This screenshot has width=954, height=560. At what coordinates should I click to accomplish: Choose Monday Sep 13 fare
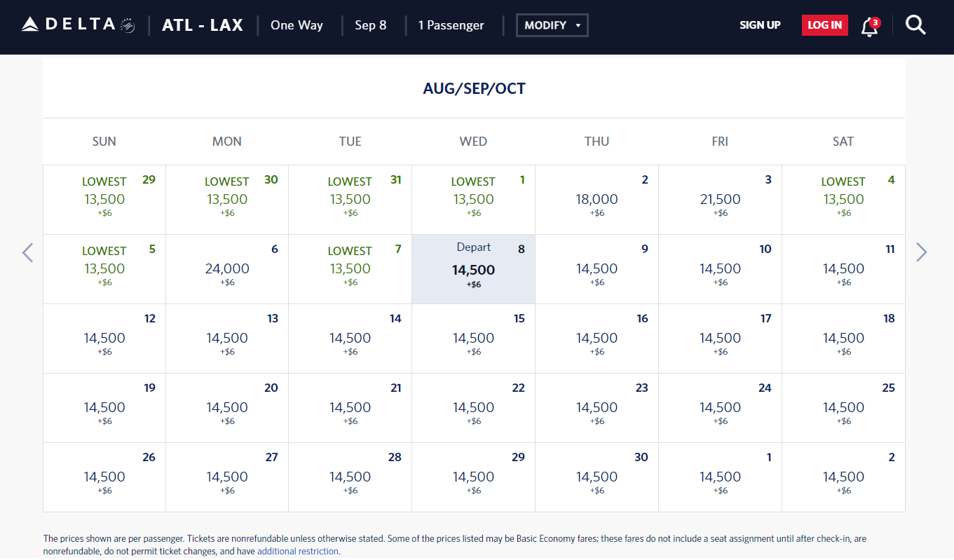(x=227, y=339)
